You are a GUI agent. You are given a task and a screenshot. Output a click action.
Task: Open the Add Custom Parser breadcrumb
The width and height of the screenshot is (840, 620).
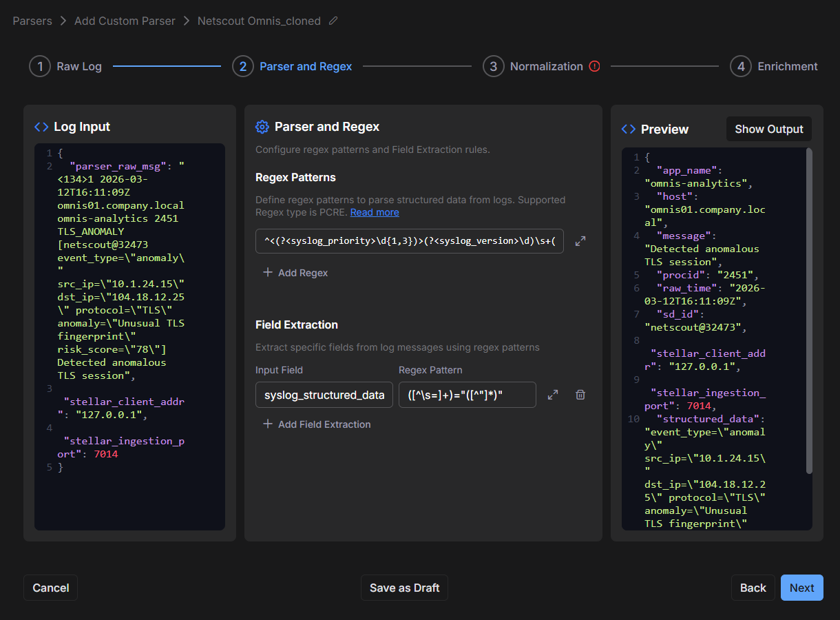point(125,21)
